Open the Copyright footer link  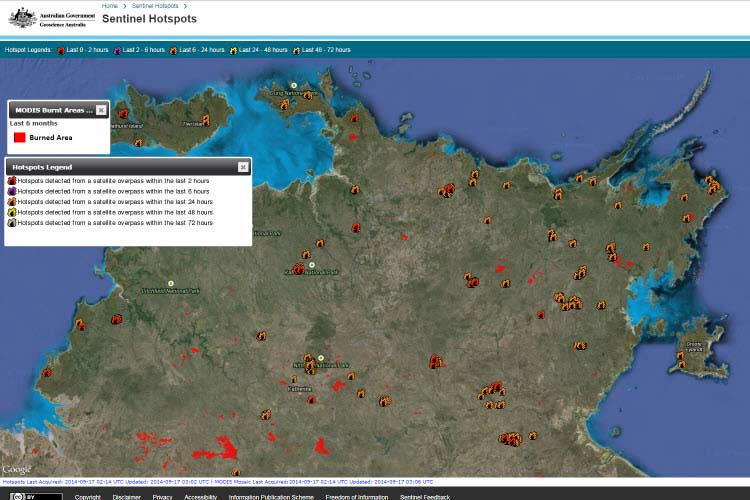(88, 497)
